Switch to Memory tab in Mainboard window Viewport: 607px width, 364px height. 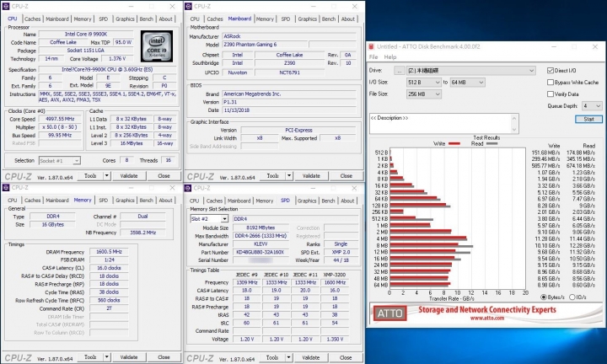[x=265, y=19]
